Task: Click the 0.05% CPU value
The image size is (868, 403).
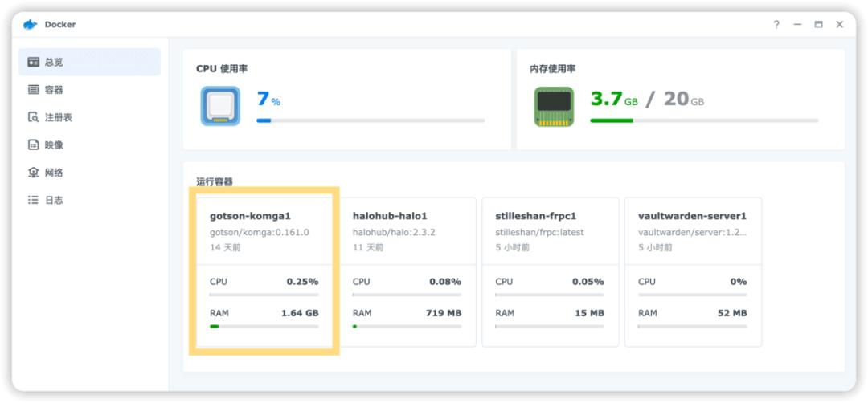Action: click(588, 282)
